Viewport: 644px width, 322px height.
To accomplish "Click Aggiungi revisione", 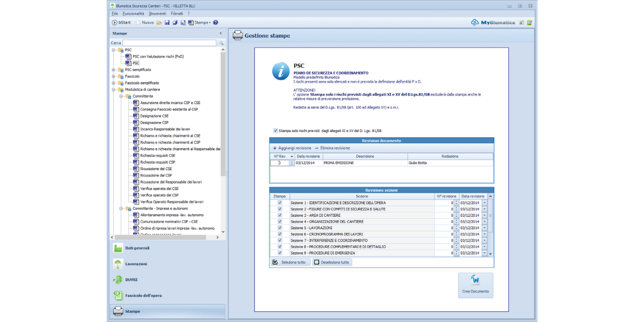I will [x=292, y=148].
